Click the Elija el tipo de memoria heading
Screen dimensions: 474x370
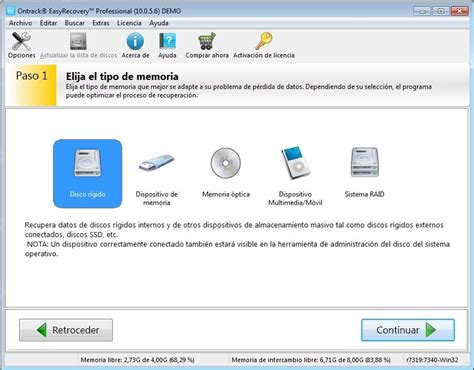[122, 76]
